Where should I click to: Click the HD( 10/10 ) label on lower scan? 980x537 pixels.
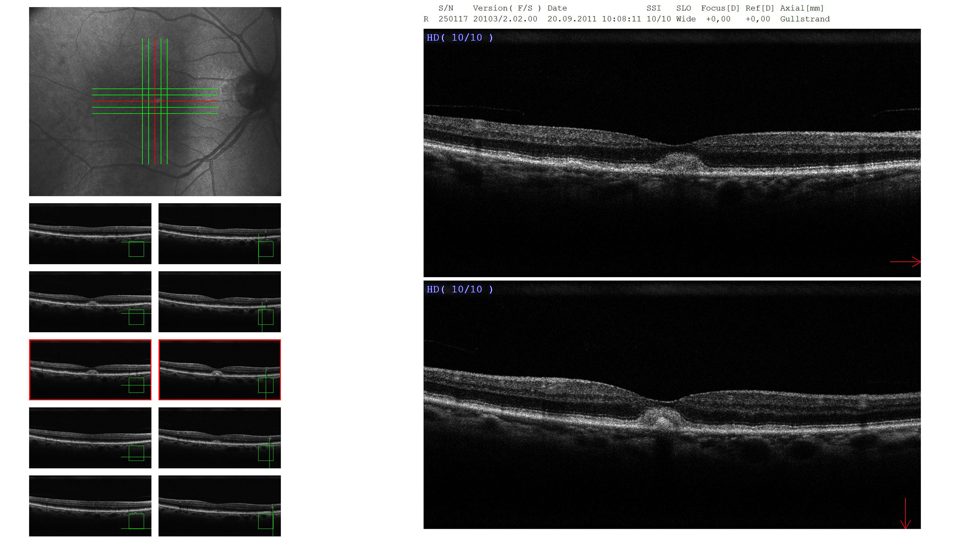(460, 289)
